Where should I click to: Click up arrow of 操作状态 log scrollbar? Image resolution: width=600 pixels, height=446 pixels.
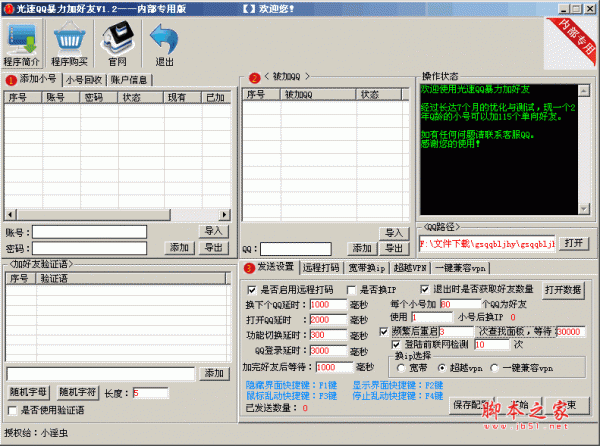(x=584, y=91)
